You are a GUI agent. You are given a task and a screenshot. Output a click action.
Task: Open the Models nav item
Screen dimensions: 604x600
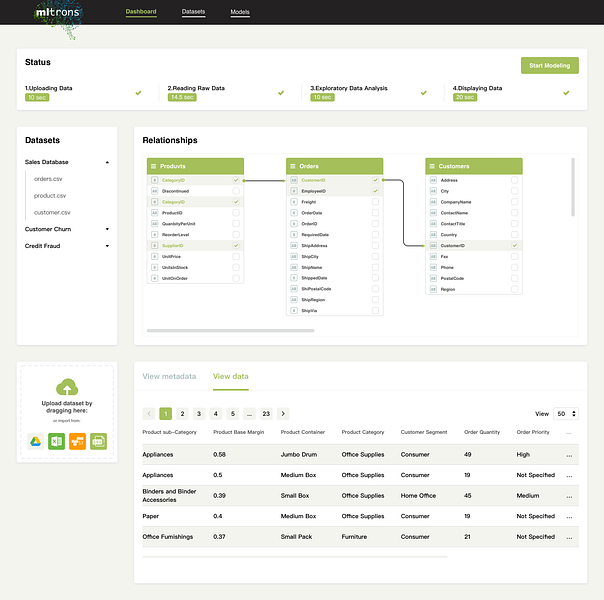(240, 12)
